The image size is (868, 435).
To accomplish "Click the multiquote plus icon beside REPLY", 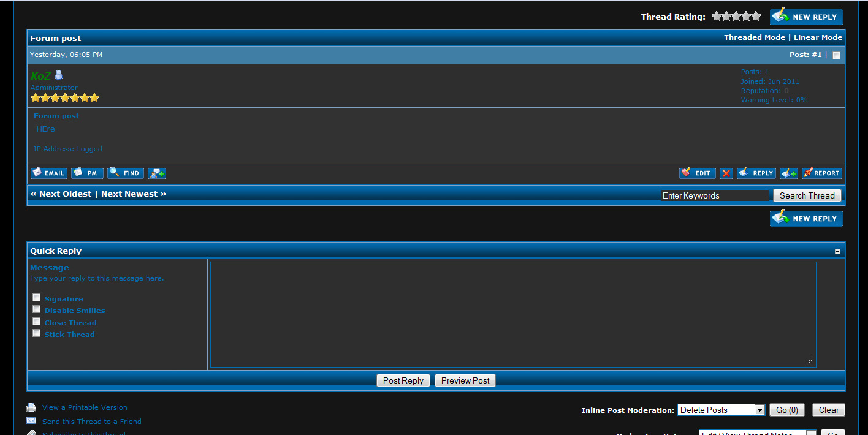I will point(789,173).
